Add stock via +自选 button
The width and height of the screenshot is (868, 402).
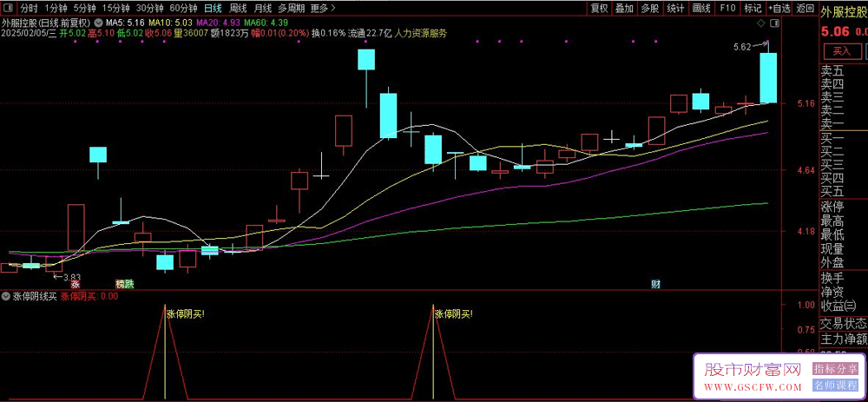pos(779,9)
